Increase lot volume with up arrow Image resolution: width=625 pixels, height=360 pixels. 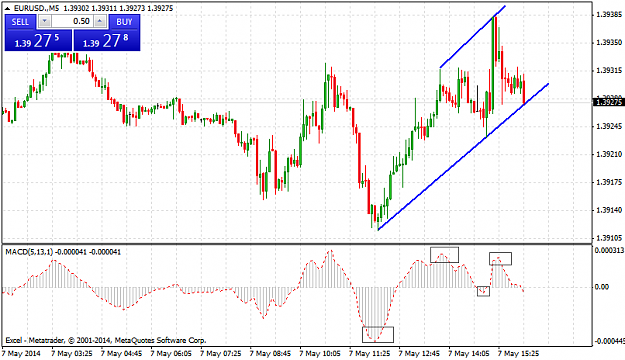(x=100, y=22)
